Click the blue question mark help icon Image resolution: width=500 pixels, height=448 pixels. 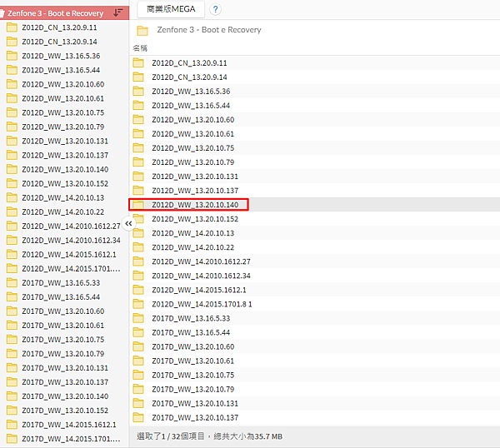pos(215,9)
